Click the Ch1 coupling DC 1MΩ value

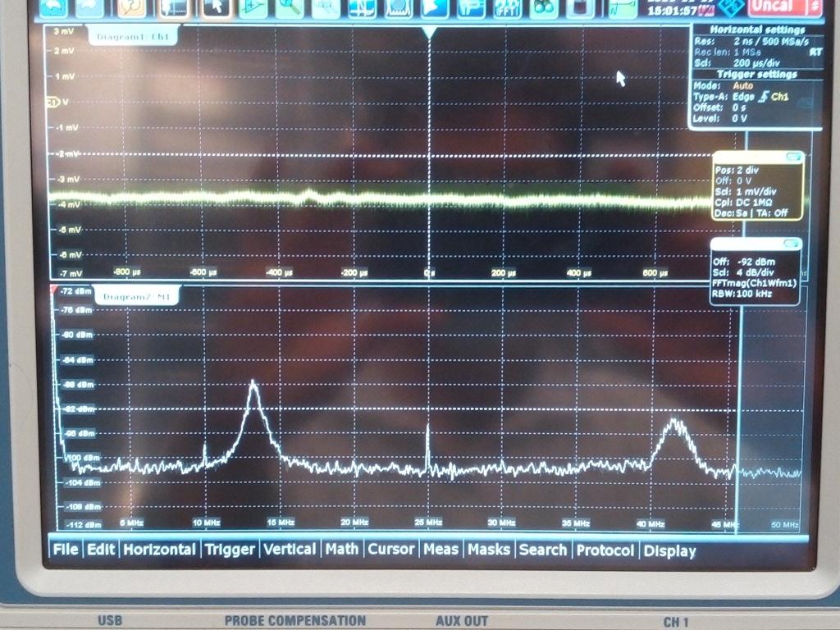click(754, 203)
